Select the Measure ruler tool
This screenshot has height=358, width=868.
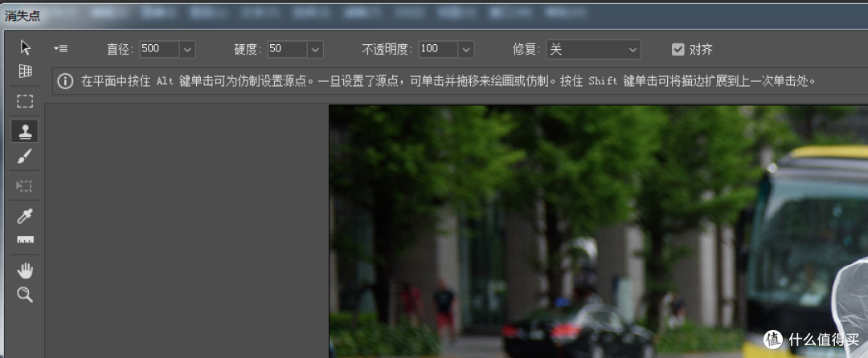pos(25,240)
